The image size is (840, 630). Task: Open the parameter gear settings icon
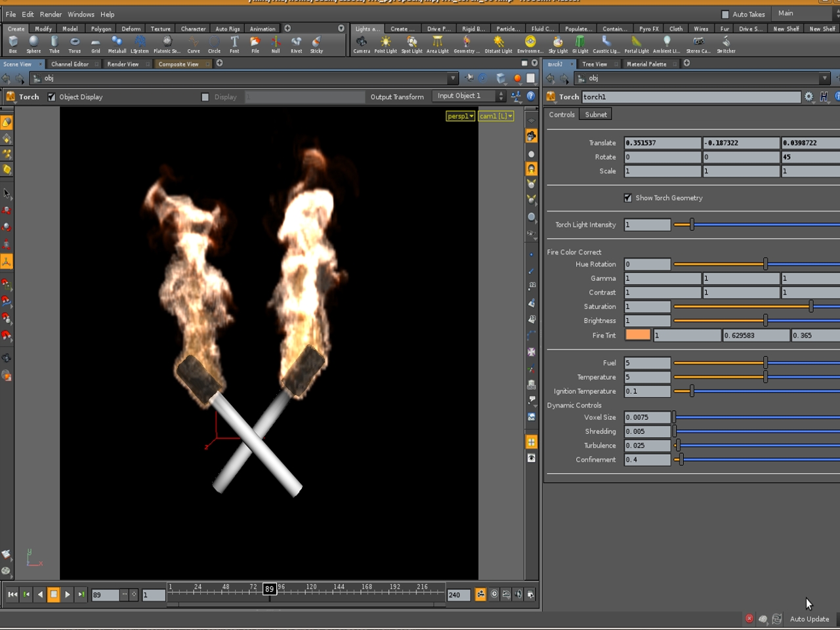[x=808, y=96]
